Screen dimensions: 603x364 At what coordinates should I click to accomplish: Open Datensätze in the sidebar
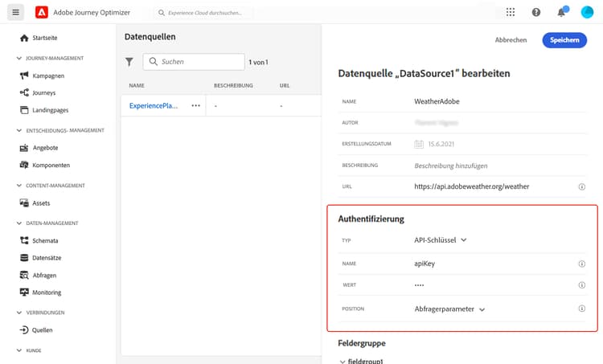pyautogui.click(x=41, y=257)
